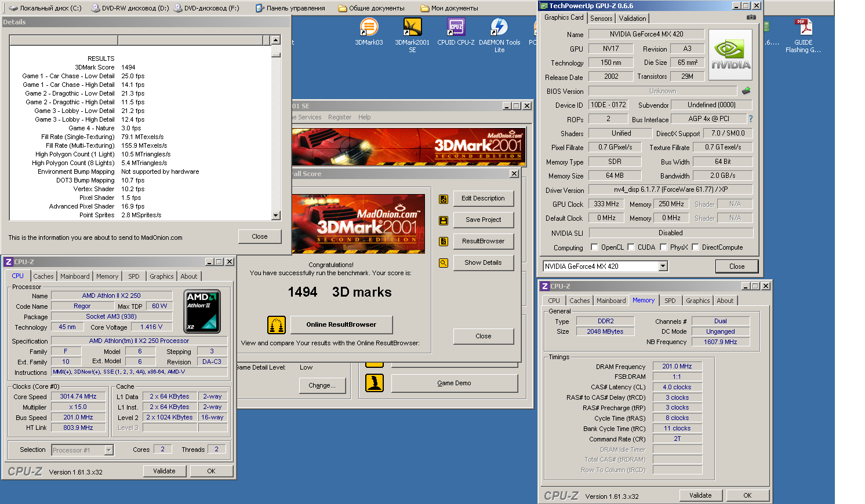Click the icon beside ResultBrowser
Image resolution: width=865 pixels, height=504 pixels.
444,242
